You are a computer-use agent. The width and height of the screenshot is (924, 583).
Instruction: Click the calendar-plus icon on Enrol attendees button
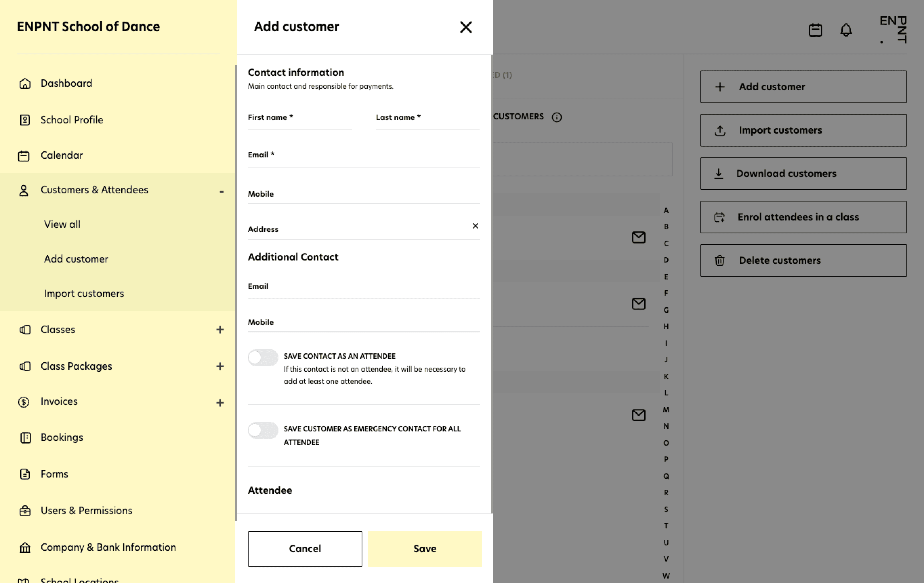719,217
